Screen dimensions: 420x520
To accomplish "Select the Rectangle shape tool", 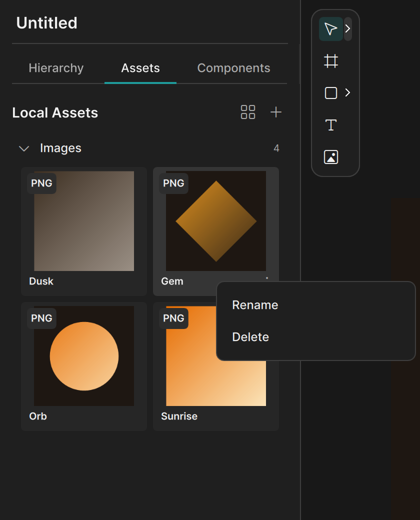I will pos(331,93).
